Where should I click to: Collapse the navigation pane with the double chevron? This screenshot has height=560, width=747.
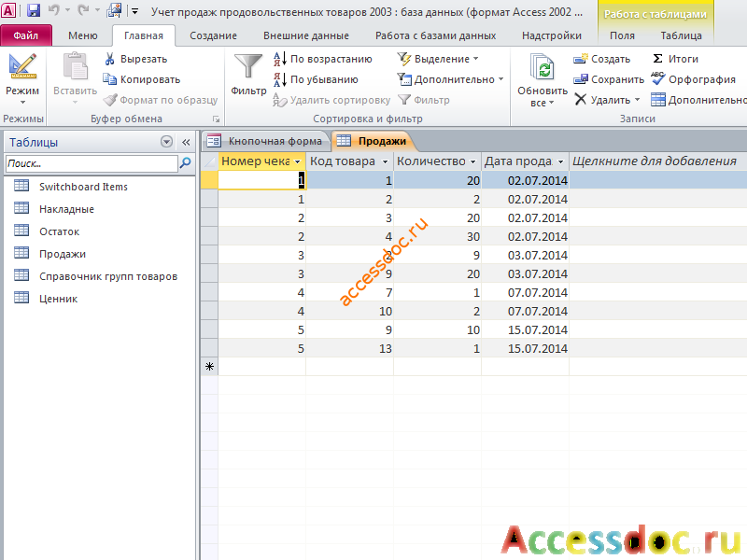click(x=186, y=142)
